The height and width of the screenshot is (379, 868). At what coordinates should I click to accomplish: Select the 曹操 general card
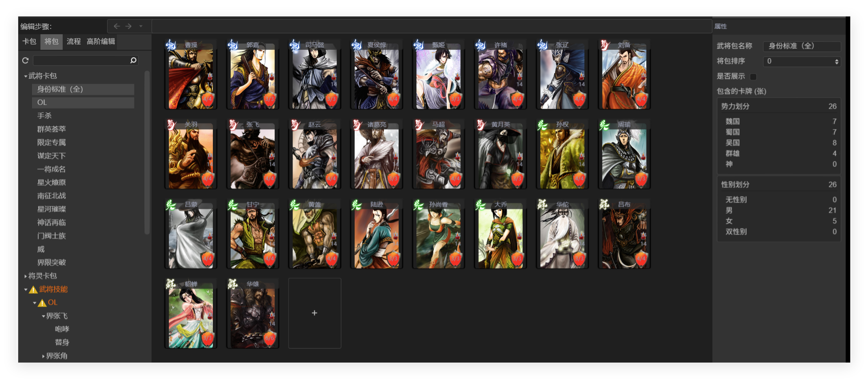click(191, 74)
